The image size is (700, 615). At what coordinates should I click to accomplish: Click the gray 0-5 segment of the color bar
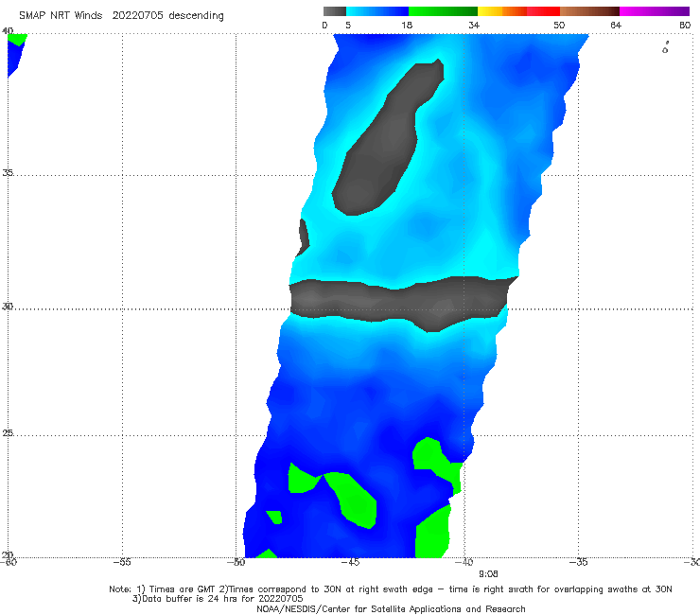click(334, 11)
